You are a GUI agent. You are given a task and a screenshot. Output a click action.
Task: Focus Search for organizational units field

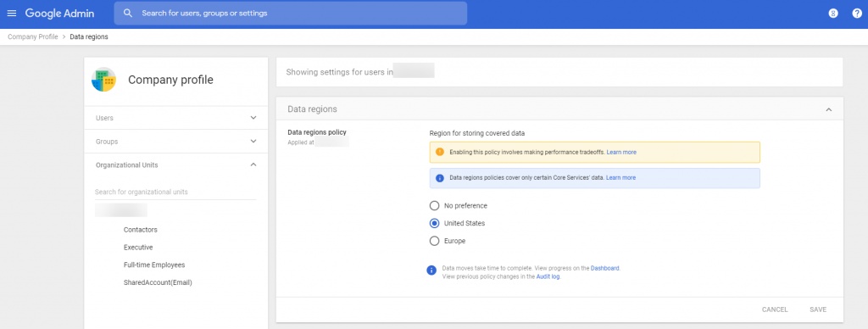point(175,192)
